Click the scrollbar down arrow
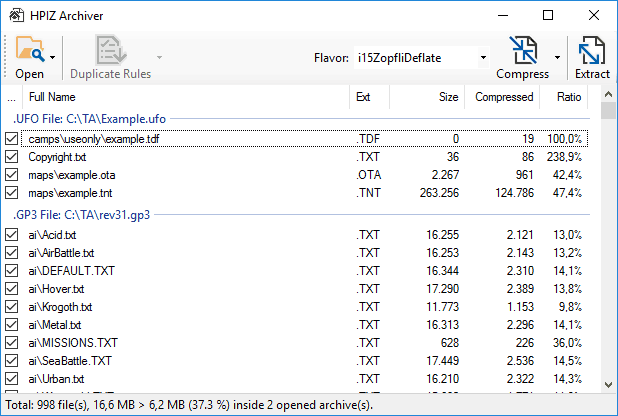The image size is (618, 416). pos(609,385)
